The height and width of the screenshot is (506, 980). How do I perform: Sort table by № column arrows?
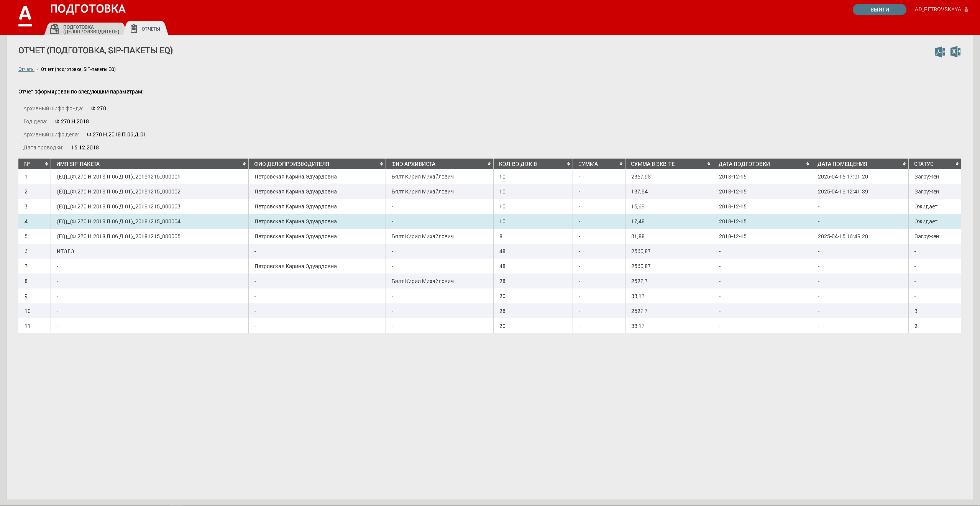[46, 164]
